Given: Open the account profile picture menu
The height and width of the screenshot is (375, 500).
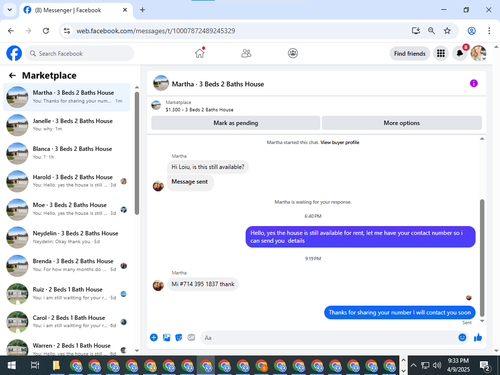Looking at the screenshot, I should tap(478, 53).
